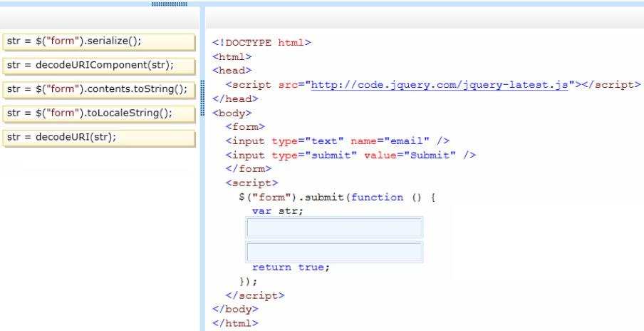
Task: Click the first empty answer slot below var str
Action: [x=334, y=228]
